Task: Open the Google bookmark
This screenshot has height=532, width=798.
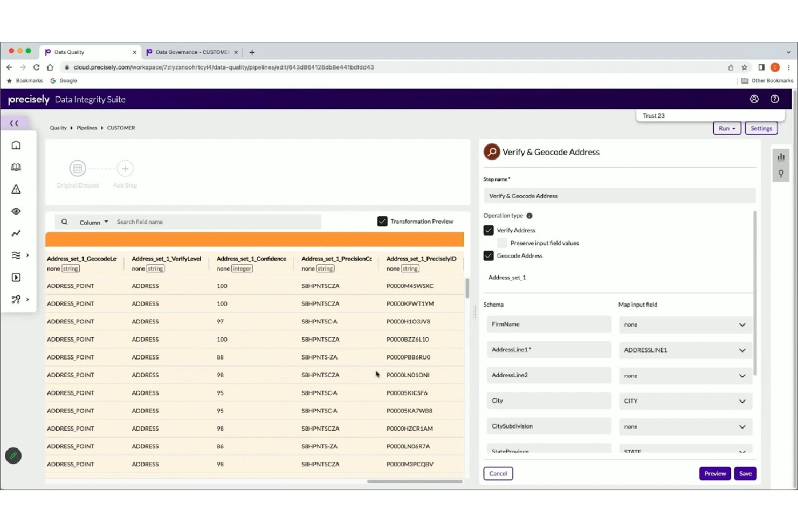Action: click(x=64, y=81)
